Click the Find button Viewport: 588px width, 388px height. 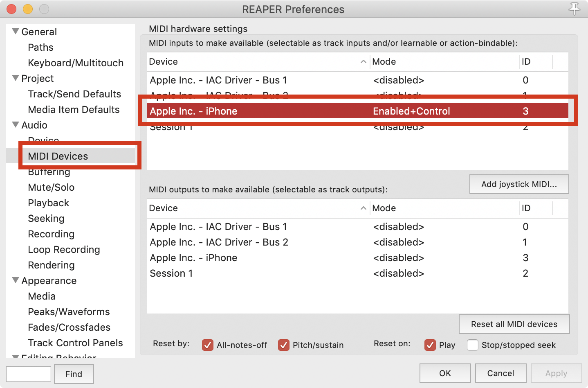click(74, 374)
